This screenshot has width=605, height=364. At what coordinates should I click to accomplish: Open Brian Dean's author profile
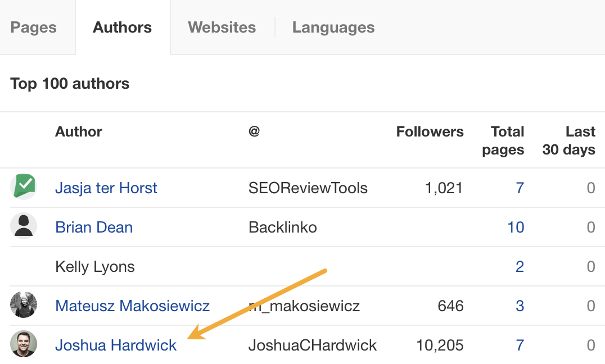(94, 227)
